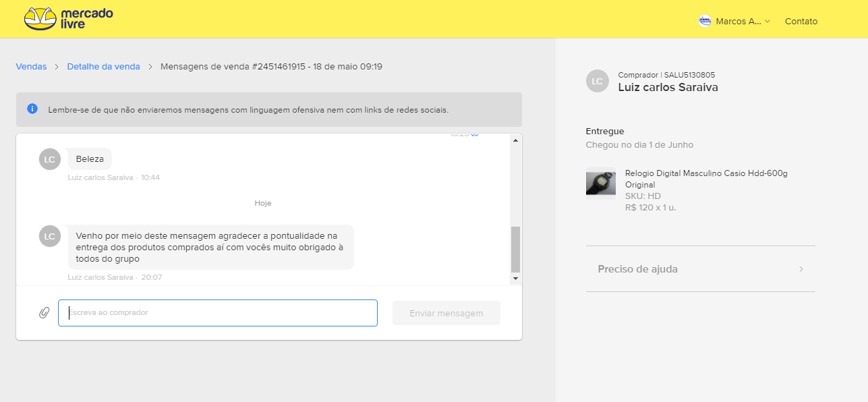
Task: Open the account dropdown arrow beside Marcos A.
Action: point(768,22)
